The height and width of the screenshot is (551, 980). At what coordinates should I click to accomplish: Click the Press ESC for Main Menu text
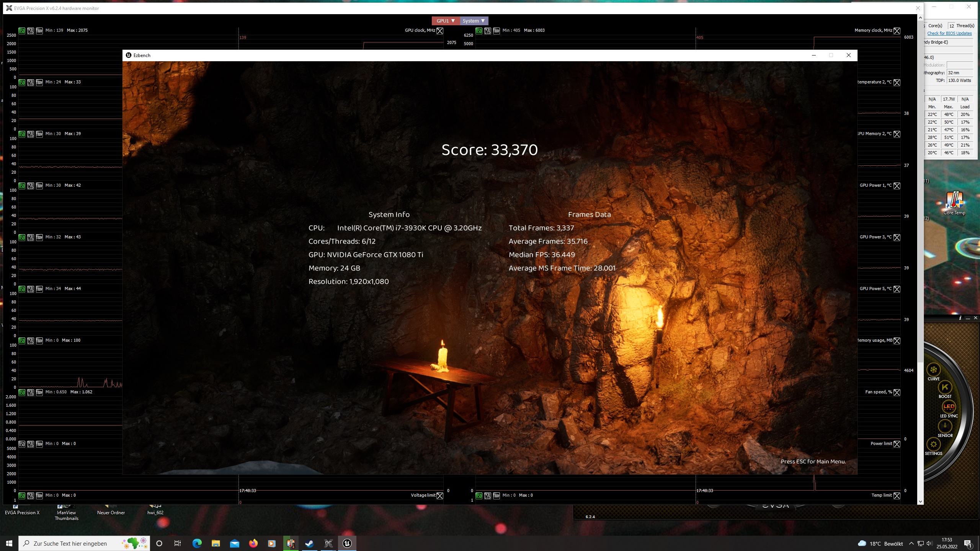click(x=813, y=461)
